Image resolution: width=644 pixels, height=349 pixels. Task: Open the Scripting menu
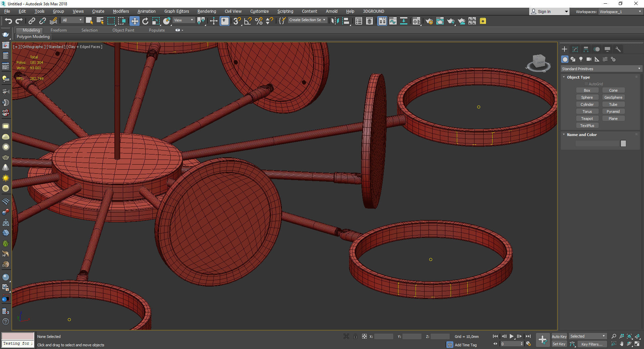[285, 11]
